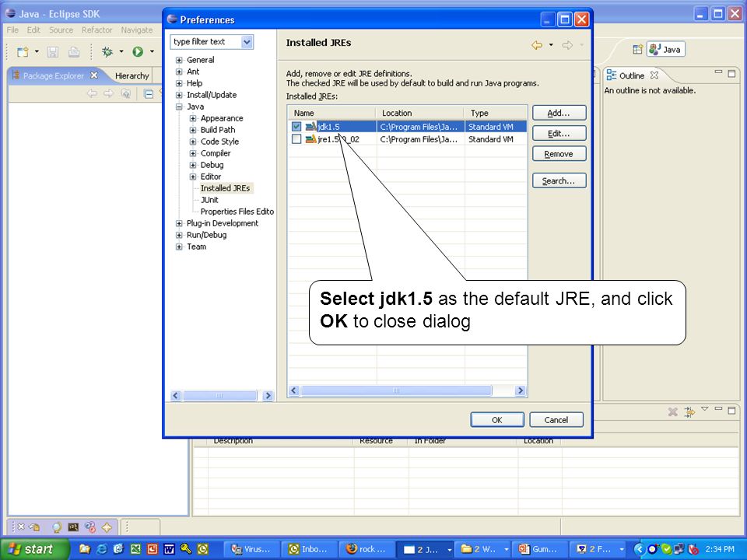747x560 pixels.
Task: Open the Edit menu in Eclipse
Action: (x=33, y=30)
